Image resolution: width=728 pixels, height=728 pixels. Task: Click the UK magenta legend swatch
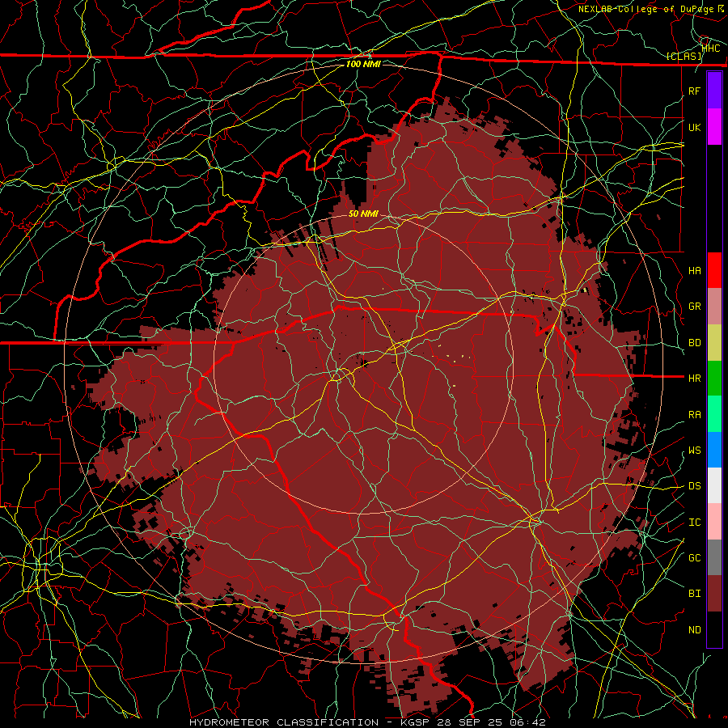tap(714, 127)
